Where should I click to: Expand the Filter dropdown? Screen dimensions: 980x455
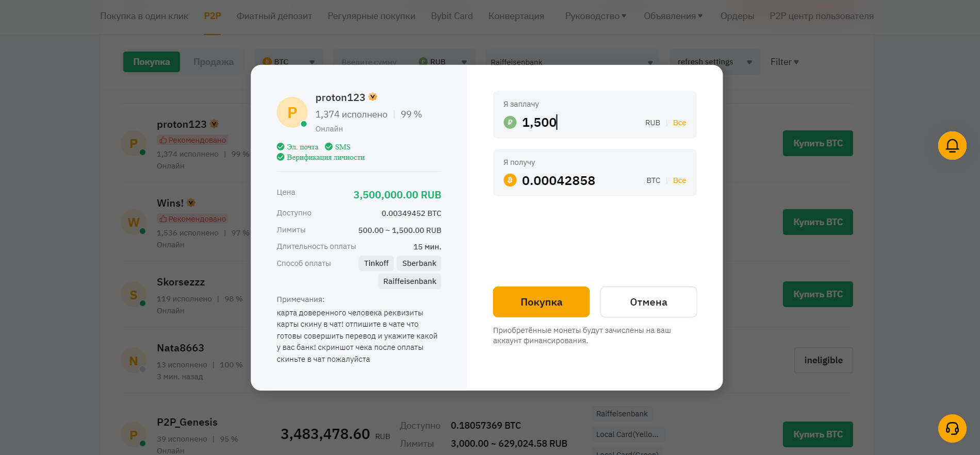click(x=784, y=62)
